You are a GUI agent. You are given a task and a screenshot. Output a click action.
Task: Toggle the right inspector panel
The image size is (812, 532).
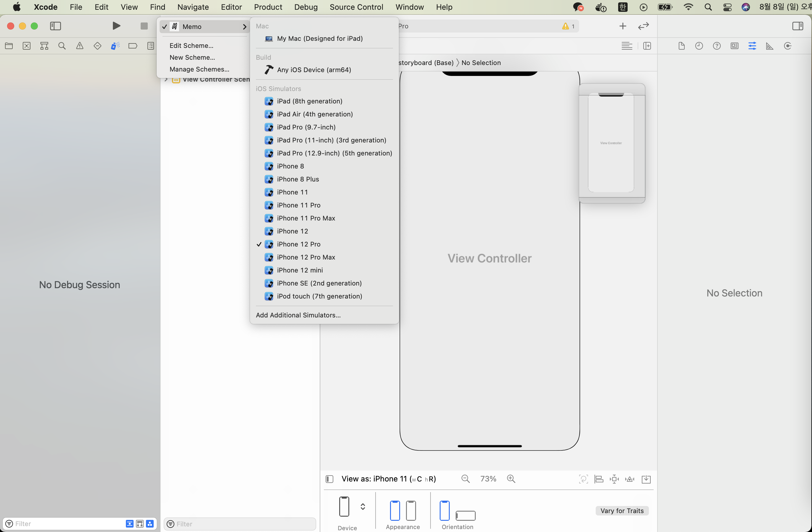tap(797, 26)
